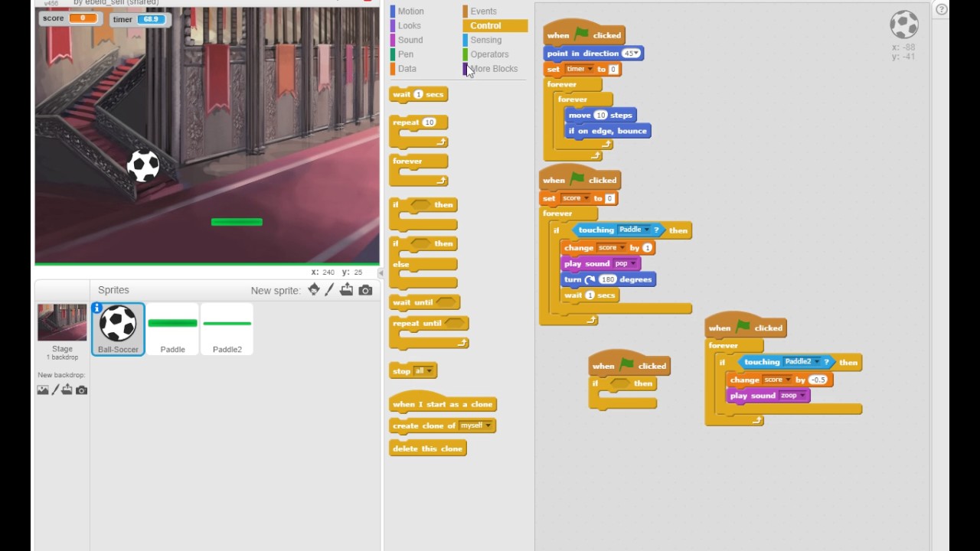Screen dimensions: 980x551
Task: Select the Paddle2 sprite thumbnail
Action: pyautogui.click(x=227, y=329)
